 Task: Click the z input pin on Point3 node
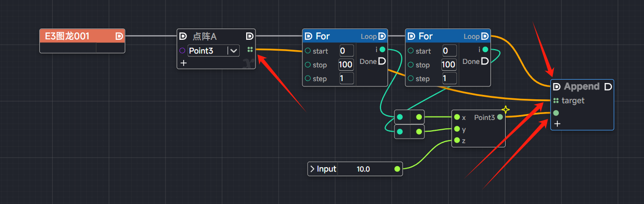pyautogui.click(x=457, y=141)
